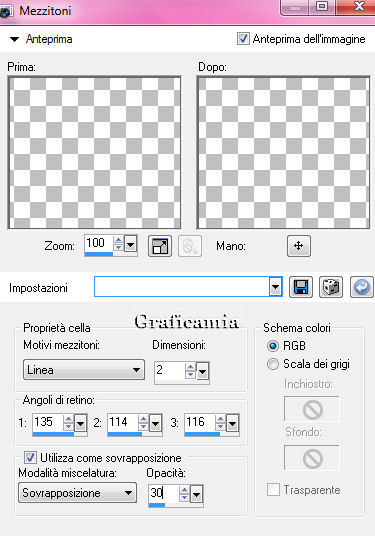Click the PaintShop app icon in title bar
This screenshot has width=375, height=536.
(x=6, y=13)
